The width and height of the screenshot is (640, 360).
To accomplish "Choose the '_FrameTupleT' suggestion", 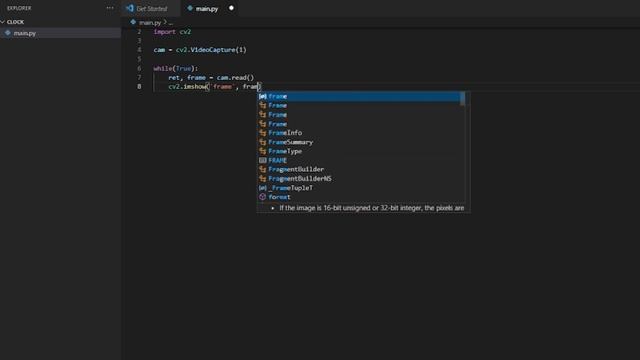I will (360, 188).
